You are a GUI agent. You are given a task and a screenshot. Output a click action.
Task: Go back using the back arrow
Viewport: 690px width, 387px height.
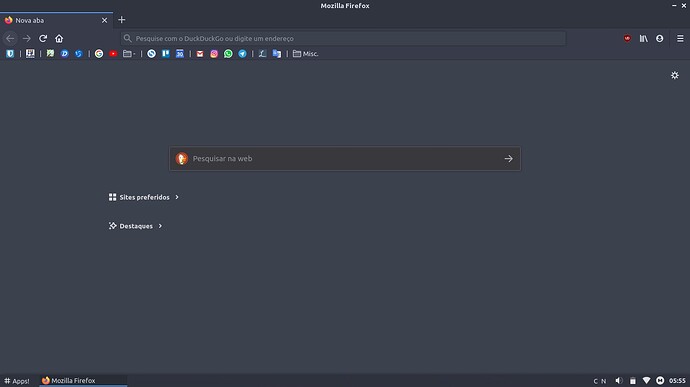click(10, 38)
